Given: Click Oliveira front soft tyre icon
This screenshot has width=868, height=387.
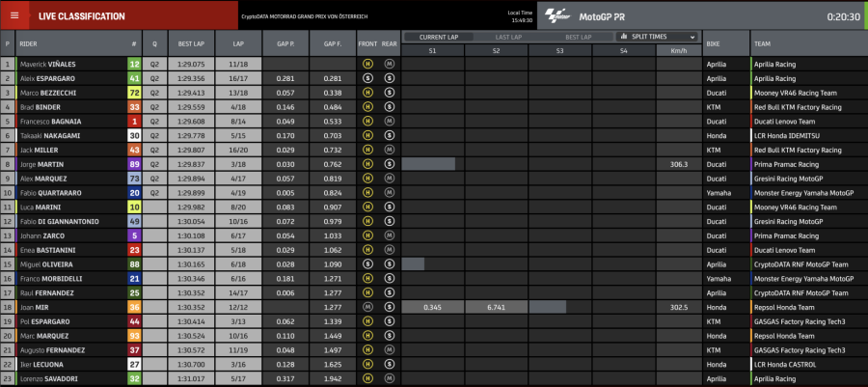Looking at the screenshot, I should (x=366, y=264).
